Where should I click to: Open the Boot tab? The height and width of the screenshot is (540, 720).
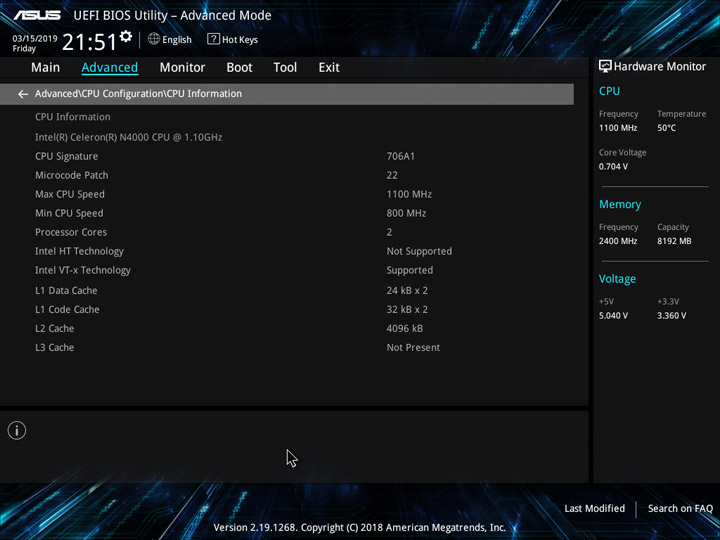tap(239, 68)
